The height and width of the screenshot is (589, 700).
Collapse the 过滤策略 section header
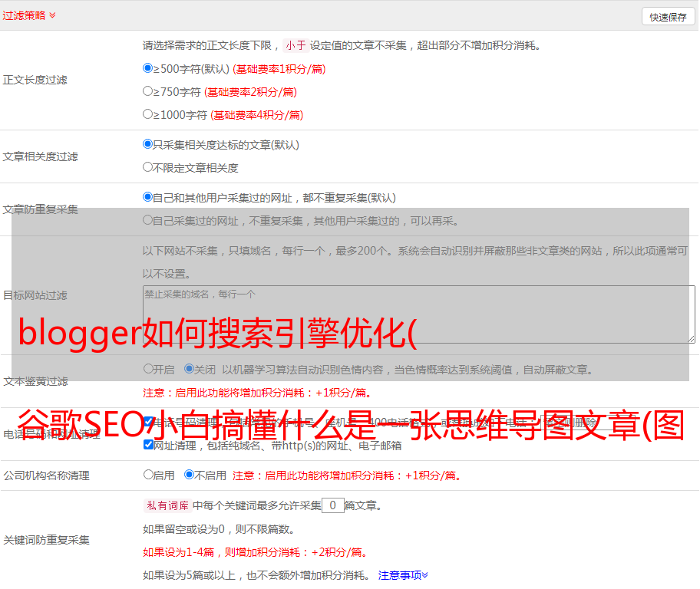click(x=29, y=15)
